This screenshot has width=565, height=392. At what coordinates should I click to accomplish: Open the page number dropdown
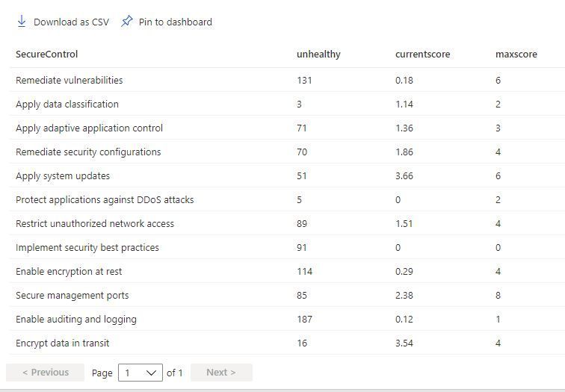[141, 373]
